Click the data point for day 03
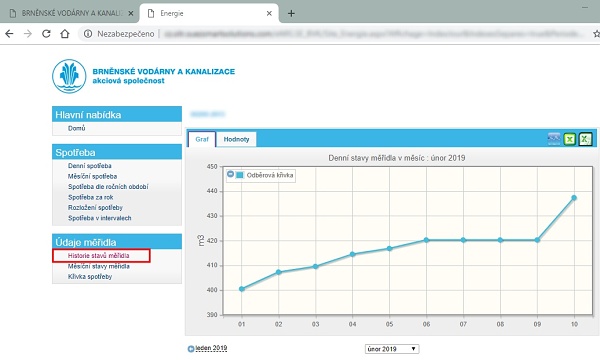Image resolution: width=600 pixels, height=360 pixels. [315, 266]
